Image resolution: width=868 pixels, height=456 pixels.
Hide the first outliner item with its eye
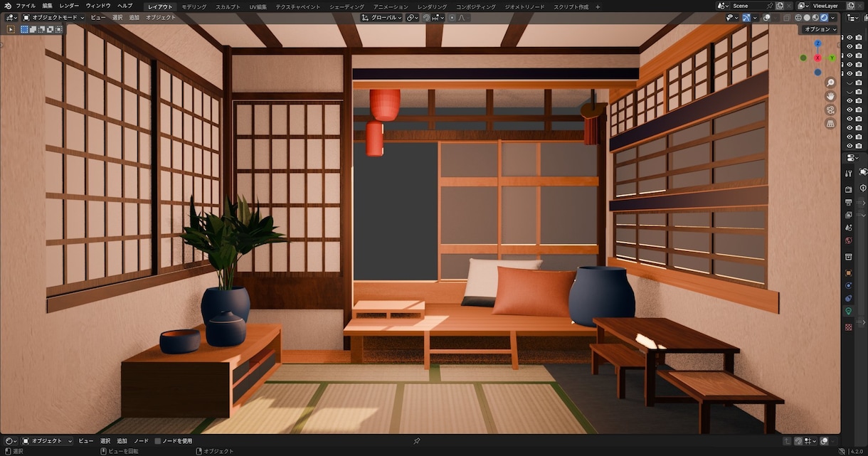(x=850, y=37)
